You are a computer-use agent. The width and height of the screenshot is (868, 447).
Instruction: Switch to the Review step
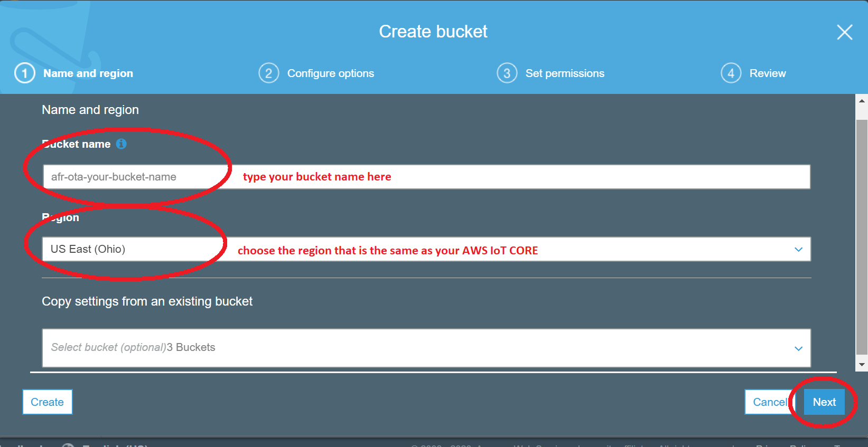pyautogui.click(x=768, y=73)
